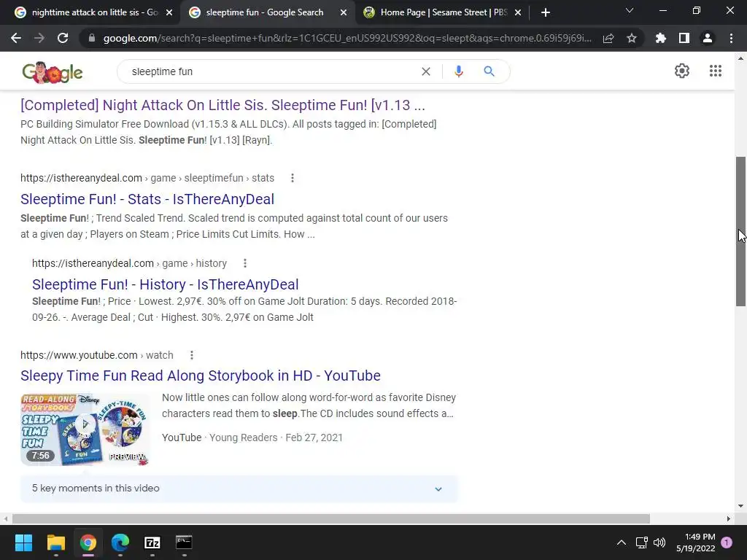
Task: Bookmark this page with the star
Action: click(x=632, y=38)
